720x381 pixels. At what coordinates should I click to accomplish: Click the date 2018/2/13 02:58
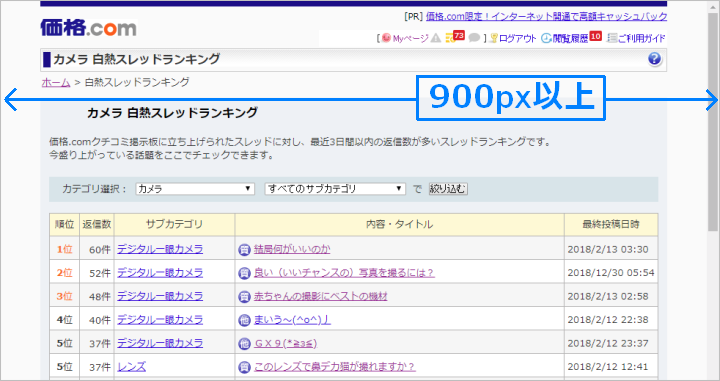[x=608, y=297]
